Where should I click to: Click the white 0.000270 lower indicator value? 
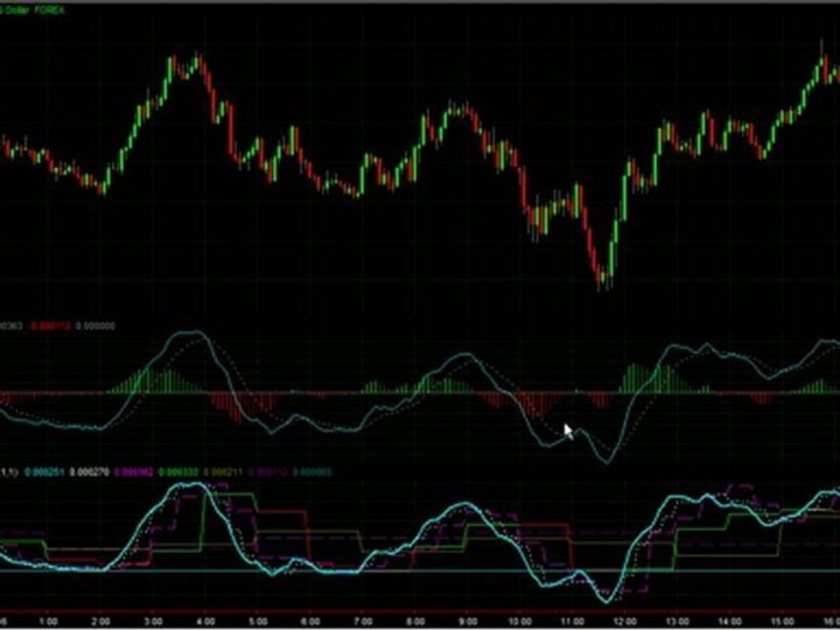[x=90, y=472]
